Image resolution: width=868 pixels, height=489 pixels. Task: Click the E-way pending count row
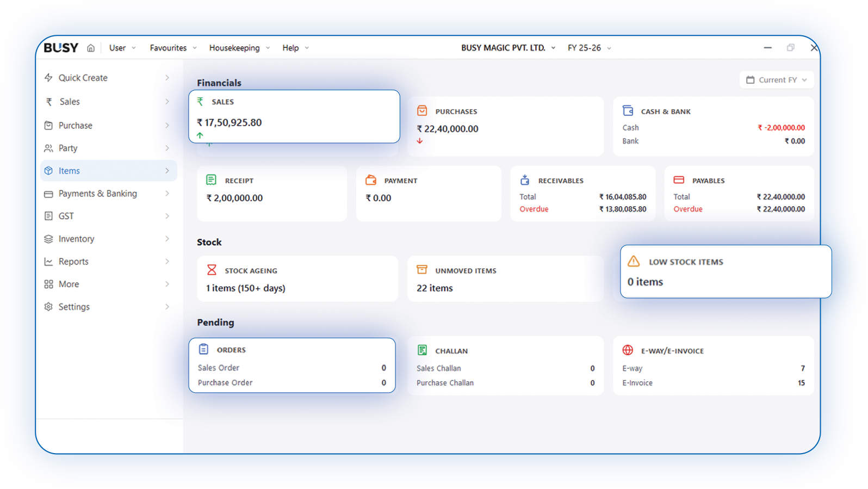click(714, 368)
